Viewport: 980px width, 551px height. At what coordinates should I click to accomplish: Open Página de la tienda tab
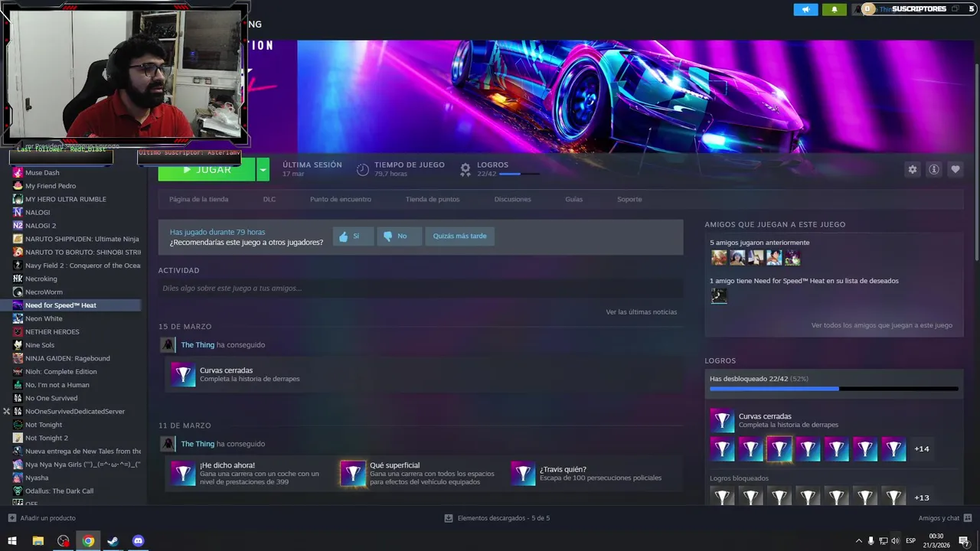(198, 199)
